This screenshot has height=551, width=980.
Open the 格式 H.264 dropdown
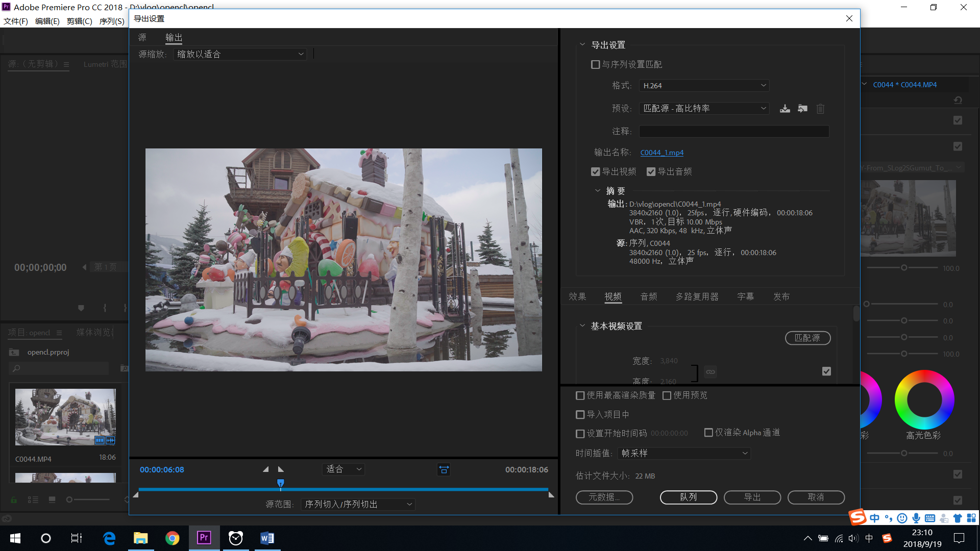click(704, 86)
